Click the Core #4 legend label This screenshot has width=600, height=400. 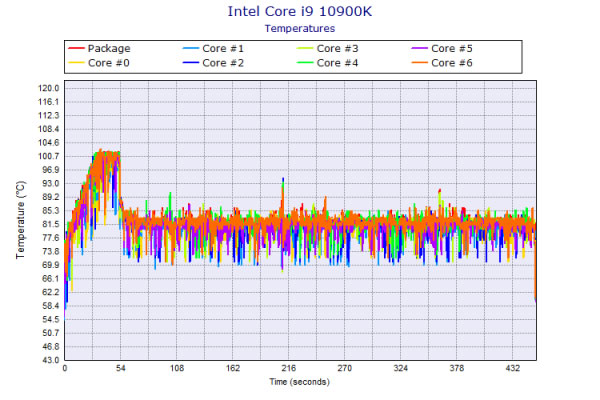(x=338, y=63)
